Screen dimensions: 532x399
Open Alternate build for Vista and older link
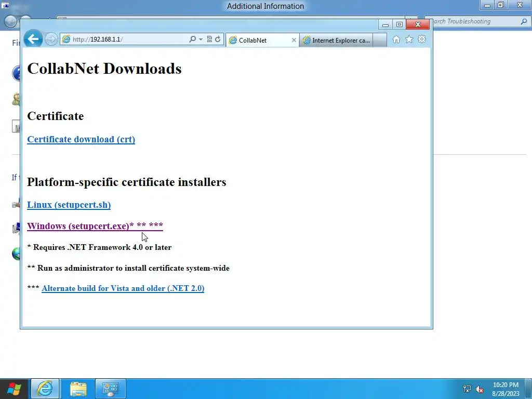pos(123,288)
